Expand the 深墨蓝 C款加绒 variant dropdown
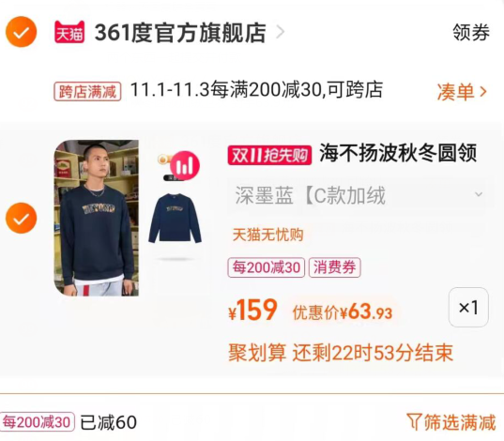504x441 pixels. click(x=360, y=195)
